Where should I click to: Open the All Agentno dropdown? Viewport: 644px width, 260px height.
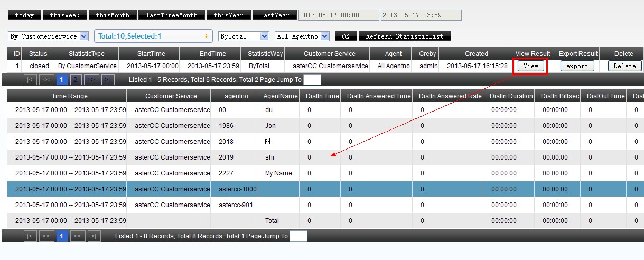pyautogui.click(x=302, y=36)
